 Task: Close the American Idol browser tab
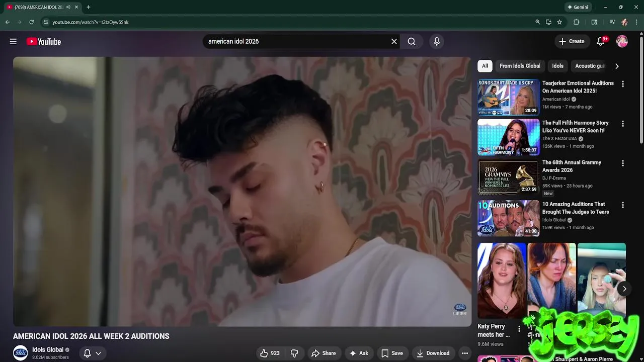[76, 7]
